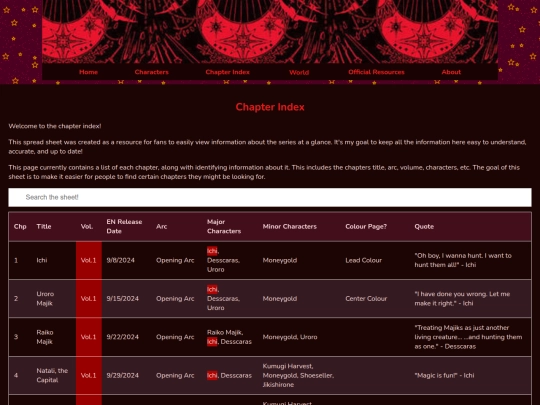
Task: Click the Lead Colour cell
Action: pyautogui.click(x=363, y=260)
